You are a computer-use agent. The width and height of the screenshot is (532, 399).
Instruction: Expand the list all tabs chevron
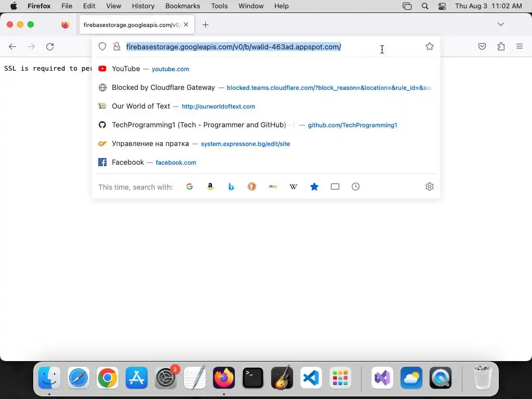(x=500, y=24)
